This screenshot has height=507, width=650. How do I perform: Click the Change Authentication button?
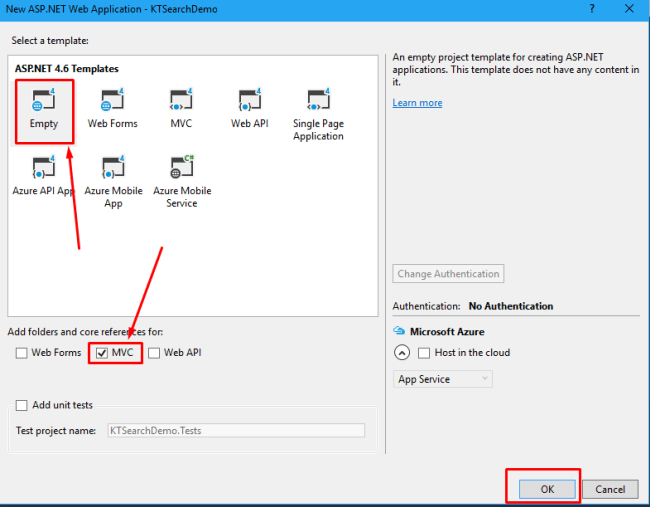tap(448, 274)
